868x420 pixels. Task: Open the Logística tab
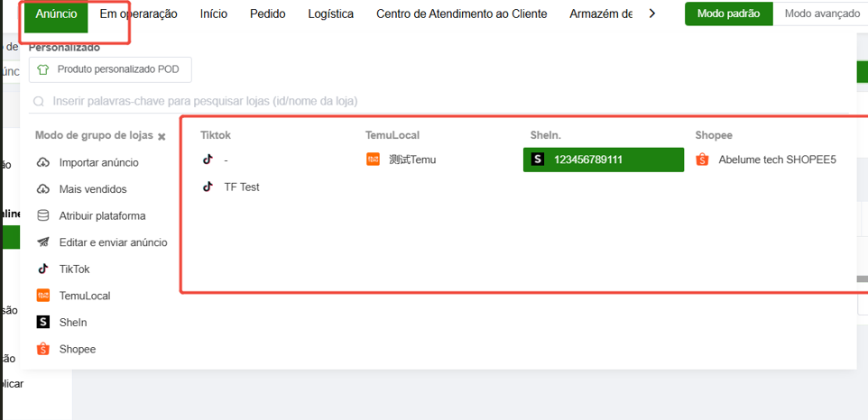point(330,14)
